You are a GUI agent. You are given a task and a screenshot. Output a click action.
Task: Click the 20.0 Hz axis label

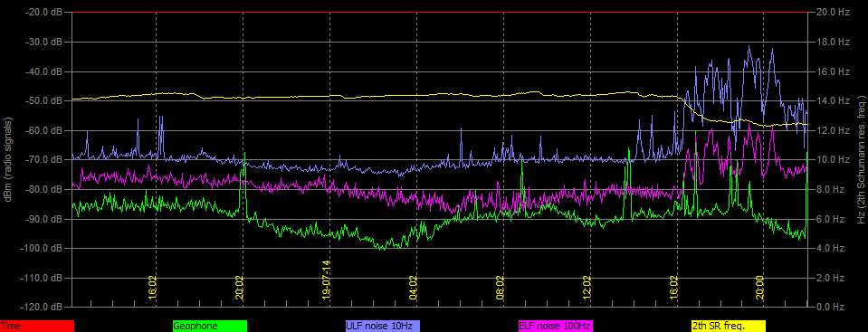coord(833,12)
